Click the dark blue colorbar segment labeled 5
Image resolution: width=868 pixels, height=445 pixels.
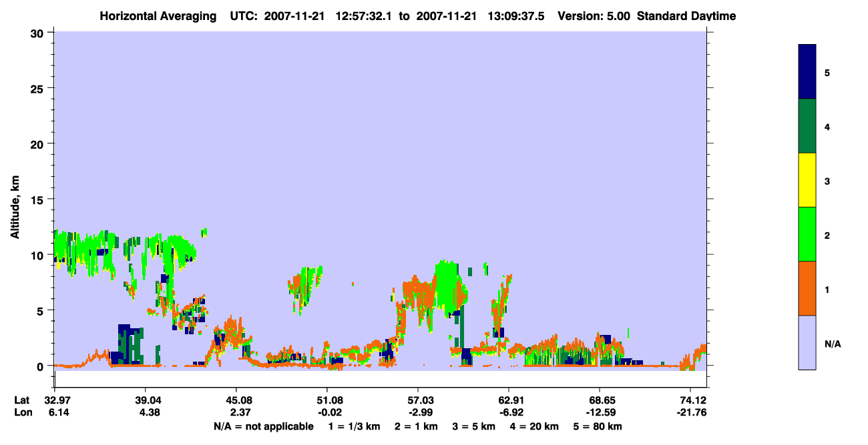[x=807, y=72]
